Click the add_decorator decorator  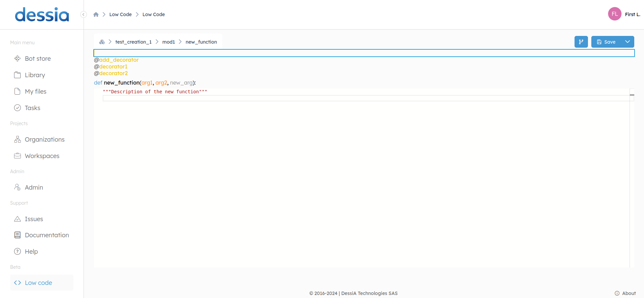coord(119,60)
